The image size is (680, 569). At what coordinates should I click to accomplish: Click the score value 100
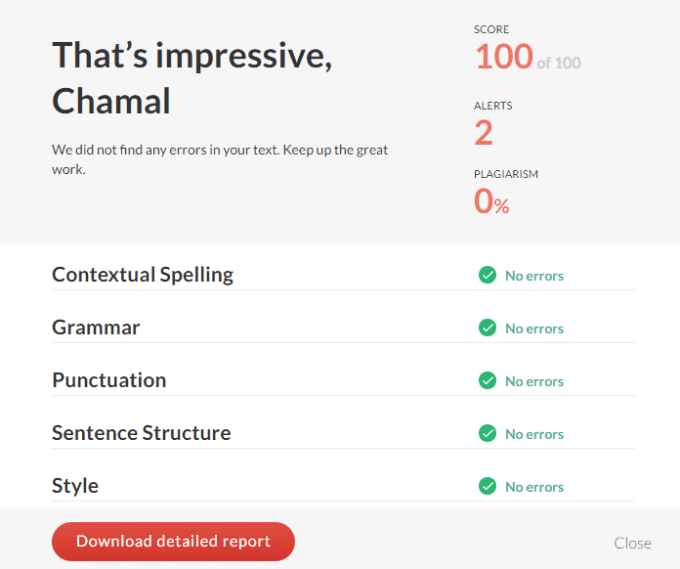pyautogui.click(x=504, y=57)
